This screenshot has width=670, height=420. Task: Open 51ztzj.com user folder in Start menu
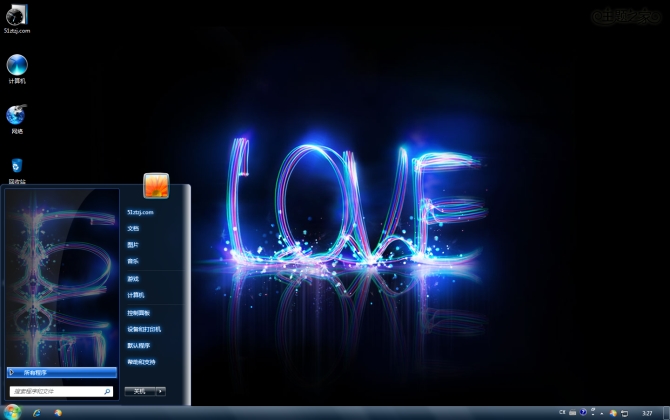[140, 212]
